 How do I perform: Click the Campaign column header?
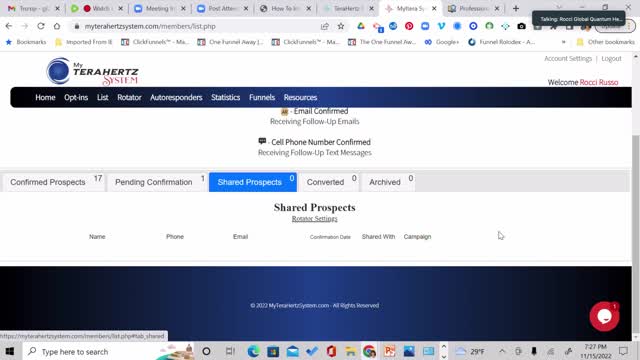point(417,237)
